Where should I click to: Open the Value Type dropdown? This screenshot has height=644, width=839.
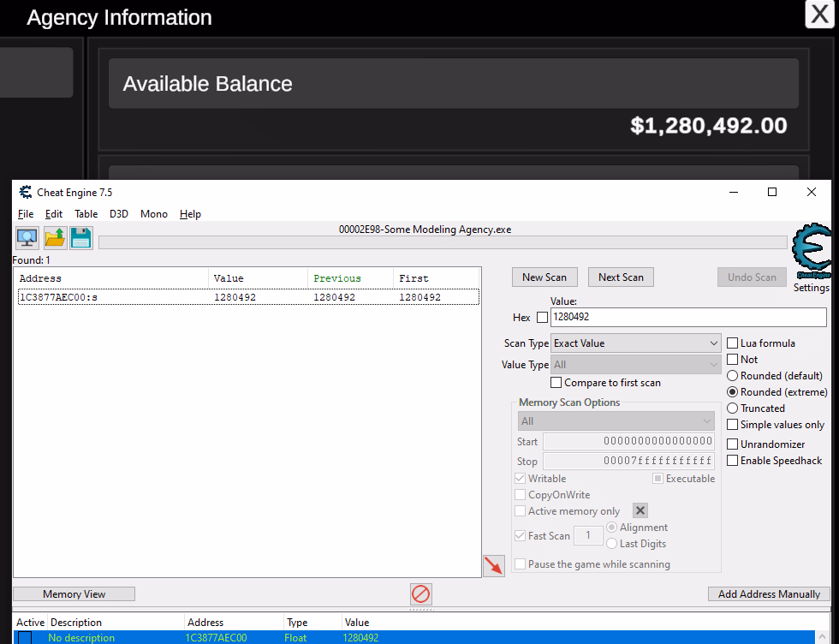click(x=635, y=365)
